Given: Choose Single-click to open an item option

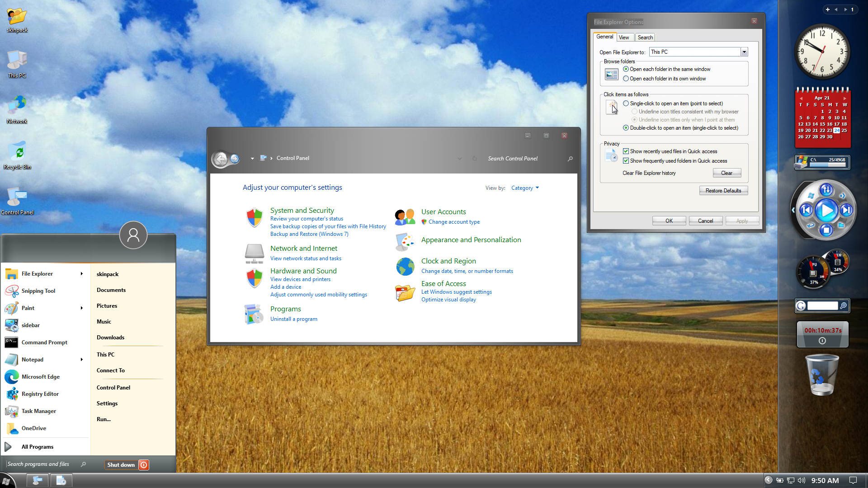Looking at the screenshot, I should pyautogui.click(x=626, y=103).
